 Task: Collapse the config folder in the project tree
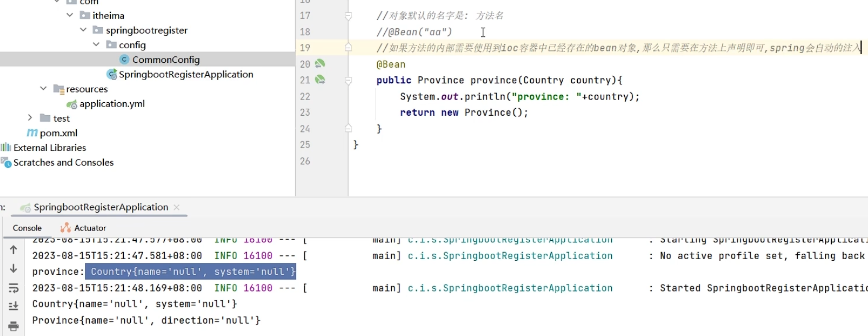pyautogui.click(x=96, y=44)
